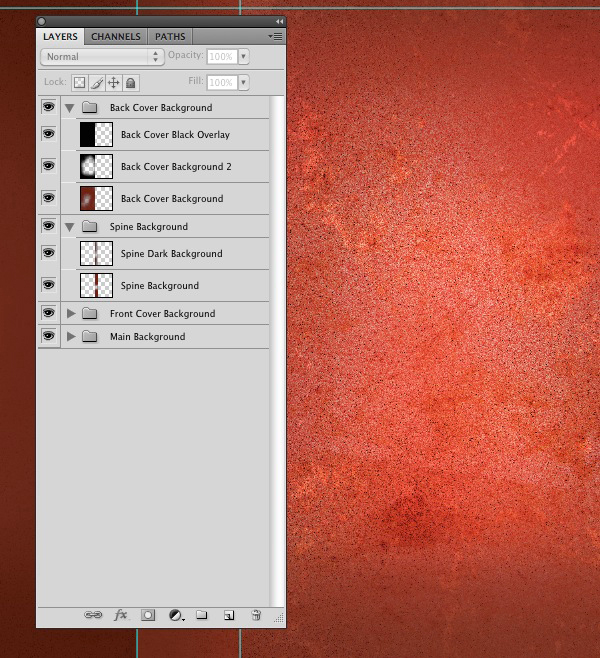This screenshot has height=658, width=600.
Task: Switch to the Paths tab
Action: [170, 37]
